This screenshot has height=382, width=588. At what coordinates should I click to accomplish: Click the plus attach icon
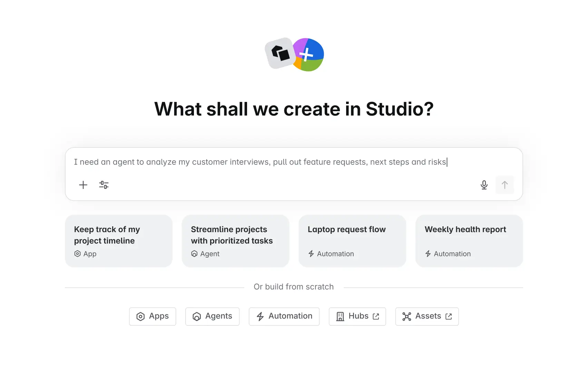83,185
